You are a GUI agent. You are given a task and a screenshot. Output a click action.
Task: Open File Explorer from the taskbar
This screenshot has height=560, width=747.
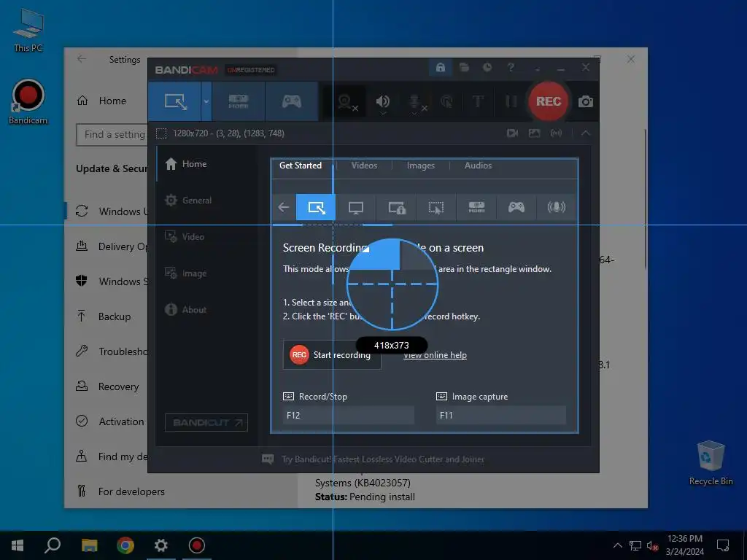pos(89,545)
